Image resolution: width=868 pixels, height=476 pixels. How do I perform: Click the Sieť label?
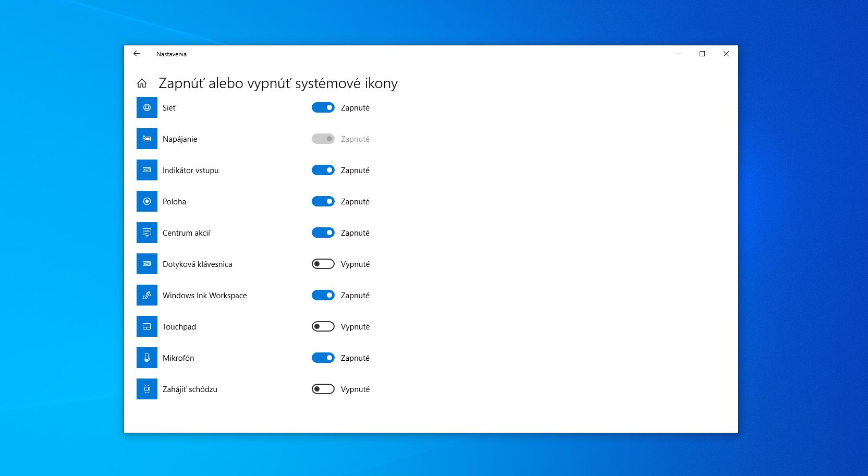coord(169,108)
